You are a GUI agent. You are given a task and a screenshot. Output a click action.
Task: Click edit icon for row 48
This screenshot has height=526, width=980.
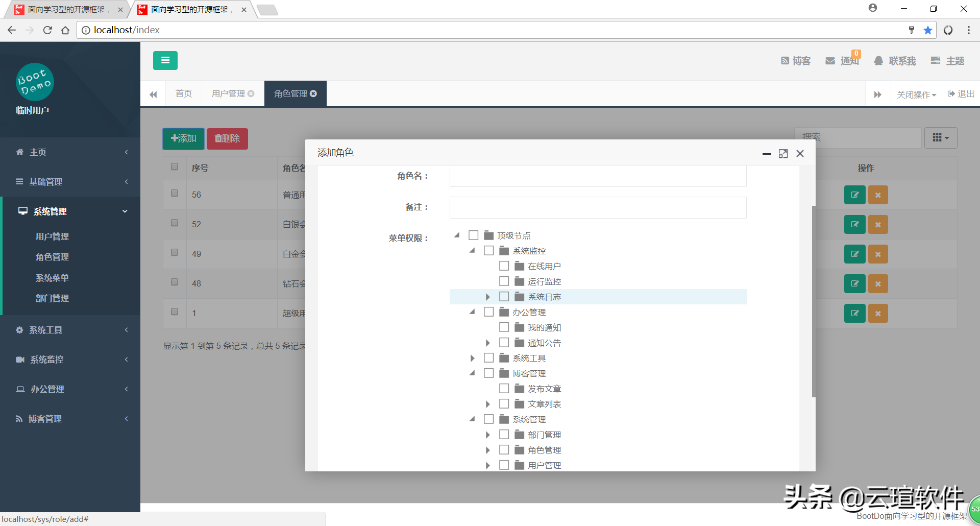tap(855, 283)
